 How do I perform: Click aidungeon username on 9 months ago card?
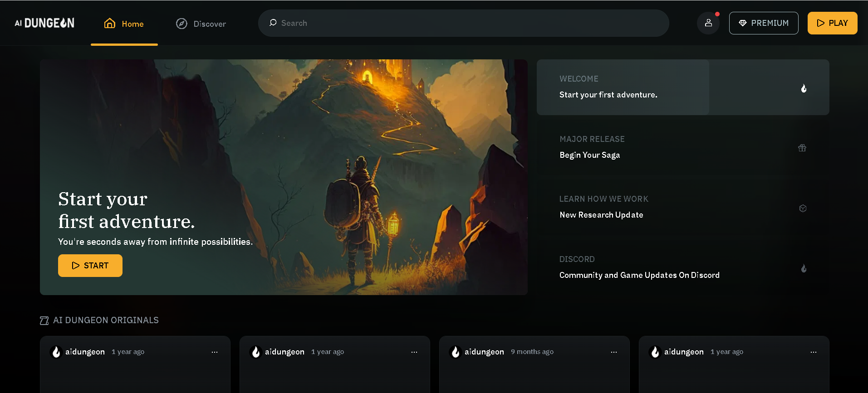(484, 352)
